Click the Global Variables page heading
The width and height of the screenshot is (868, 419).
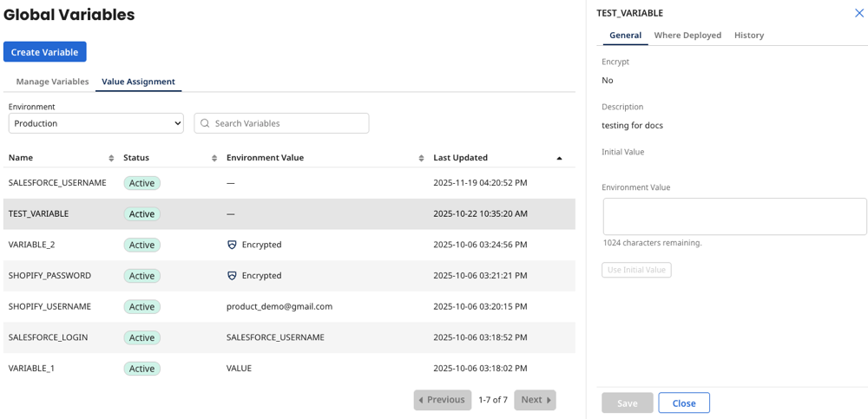tap(69, 15)
